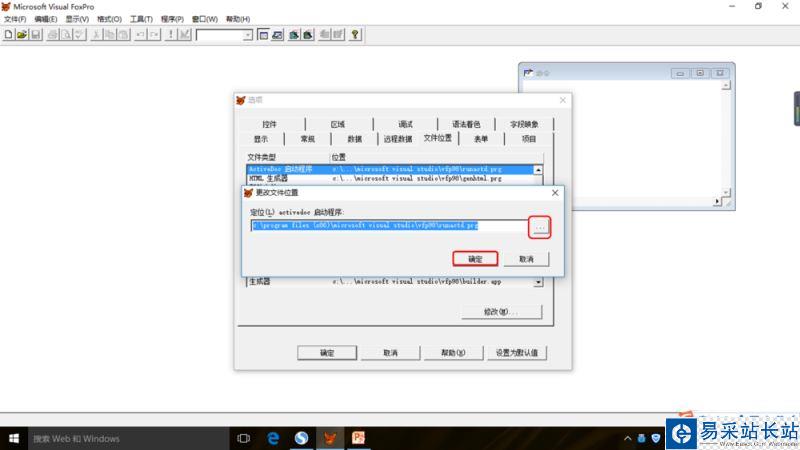Click the Modify Form toolbar icon
This screenshot has width=800, height=450.
184,35
